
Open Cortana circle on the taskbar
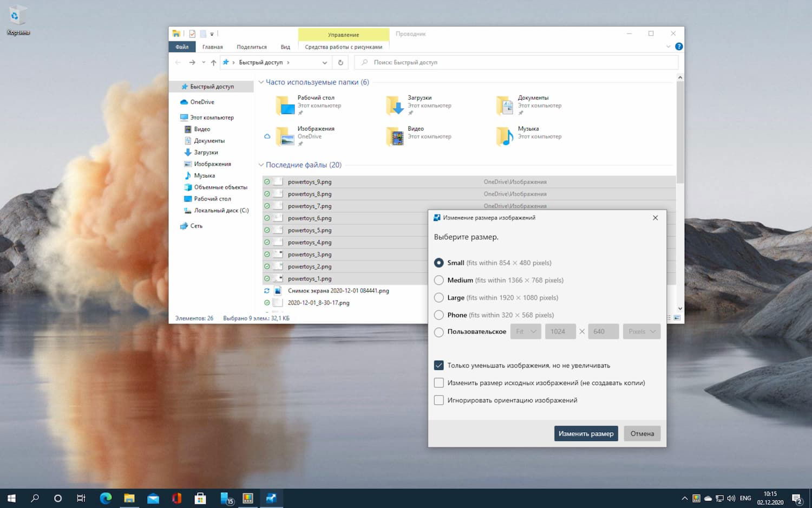pyautogui.click(x=58, y=498)
